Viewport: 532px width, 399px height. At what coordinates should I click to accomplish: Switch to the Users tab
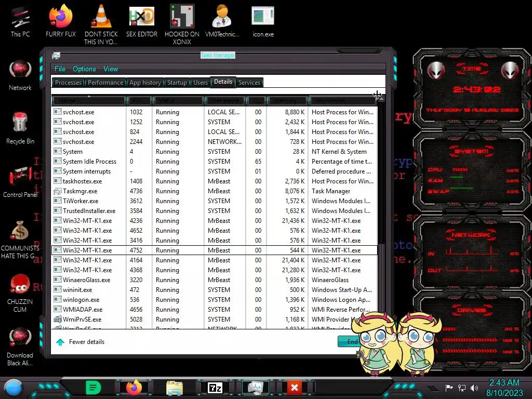(201, 83)
